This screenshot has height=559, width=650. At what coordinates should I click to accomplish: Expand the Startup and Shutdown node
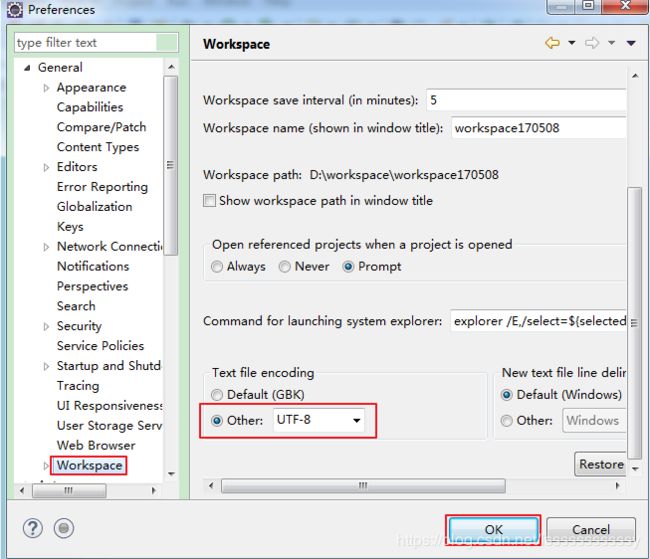pyautogui.click(x=46, y=366)
